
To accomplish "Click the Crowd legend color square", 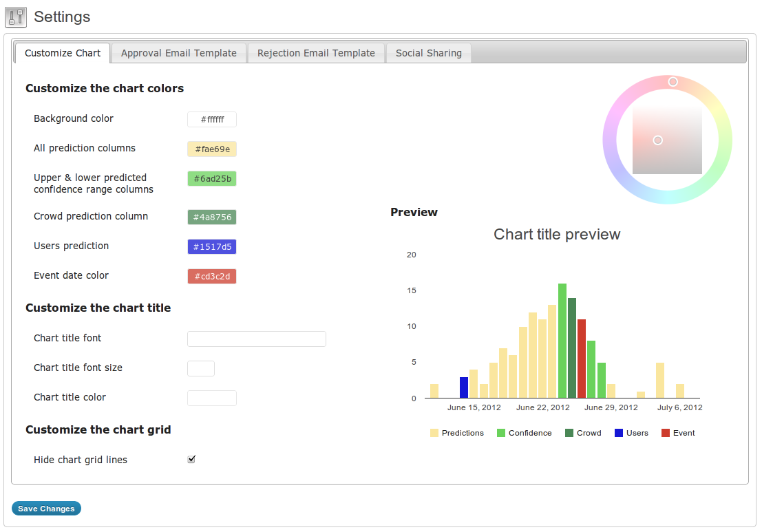I will [569, 433].
